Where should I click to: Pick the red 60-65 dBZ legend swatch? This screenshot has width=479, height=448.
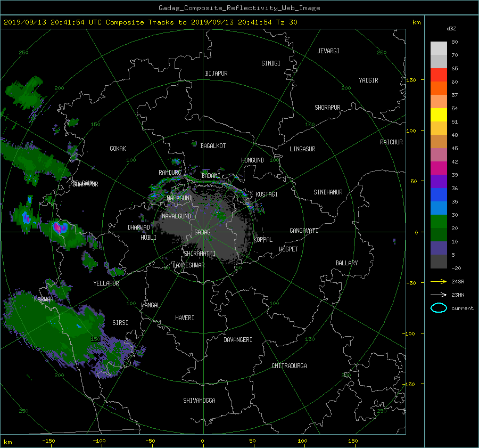point(439,75)
